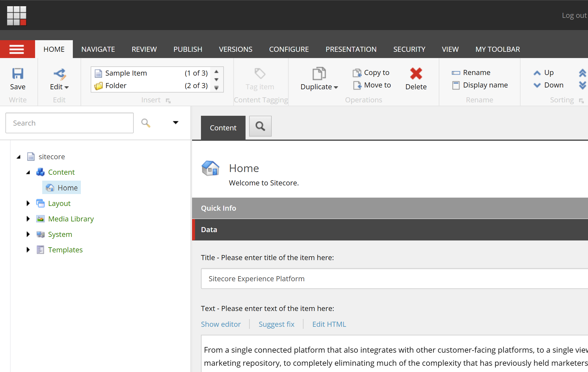The width and height of the screenshot is (588, 372).
Task: Move item to last position (double down arrow)
Action: [x=583, y=85]
